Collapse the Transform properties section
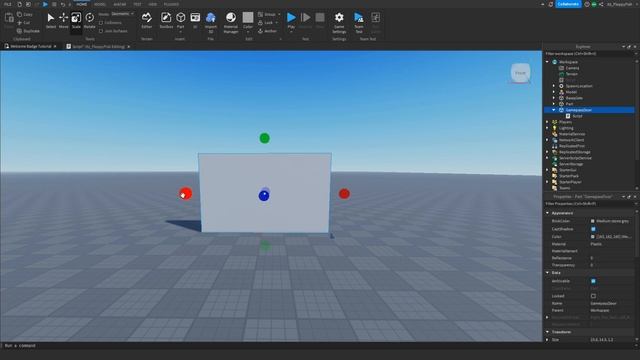The height and width of the screenshot is (360, 640). coord(547,332)
